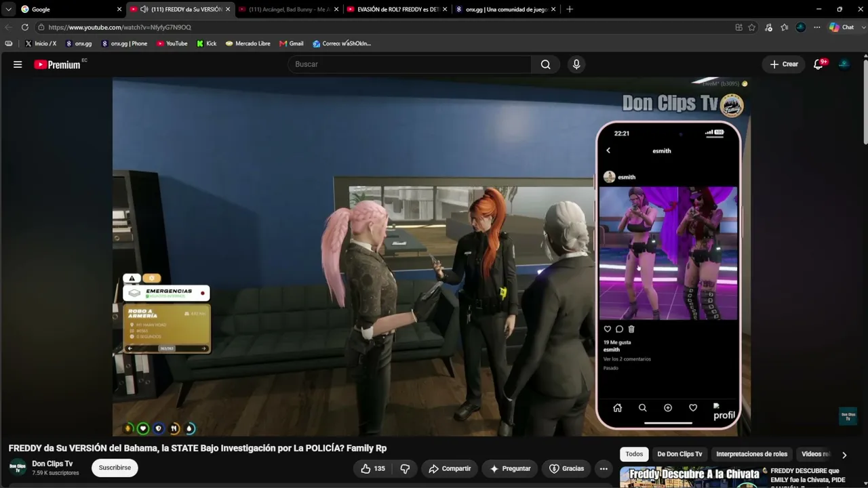Reload the page
Image resolution: width=868 pixels, height=488 pixels.
[25, 27]
